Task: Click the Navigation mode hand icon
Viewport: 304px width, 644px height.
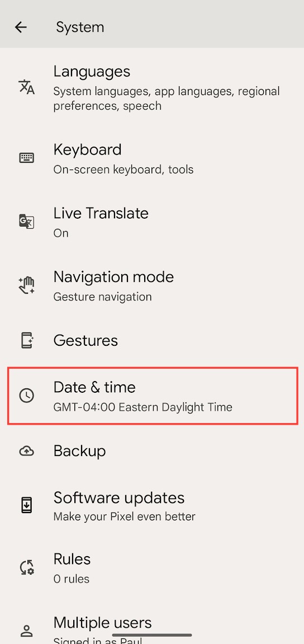Action: (x=27, y=285)
